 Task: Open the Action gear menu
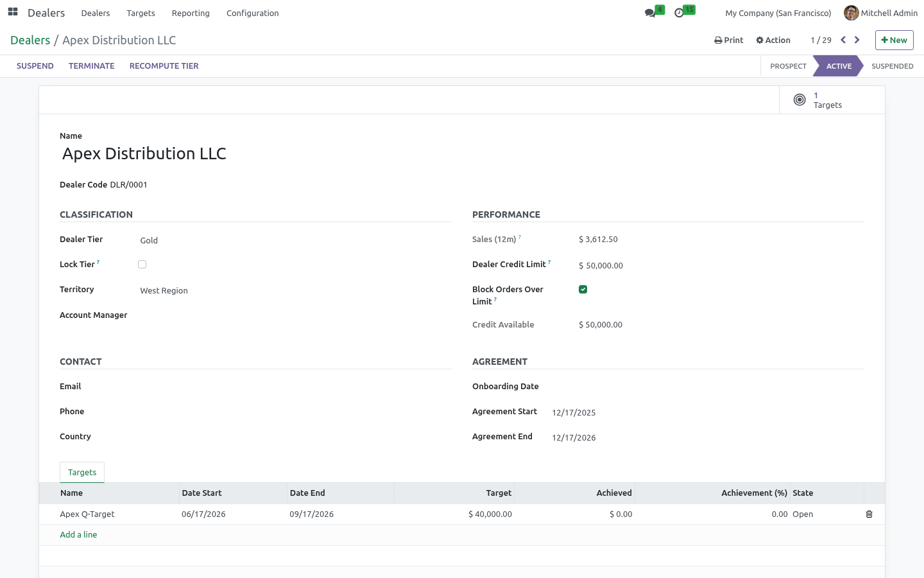tap(773, 40)
